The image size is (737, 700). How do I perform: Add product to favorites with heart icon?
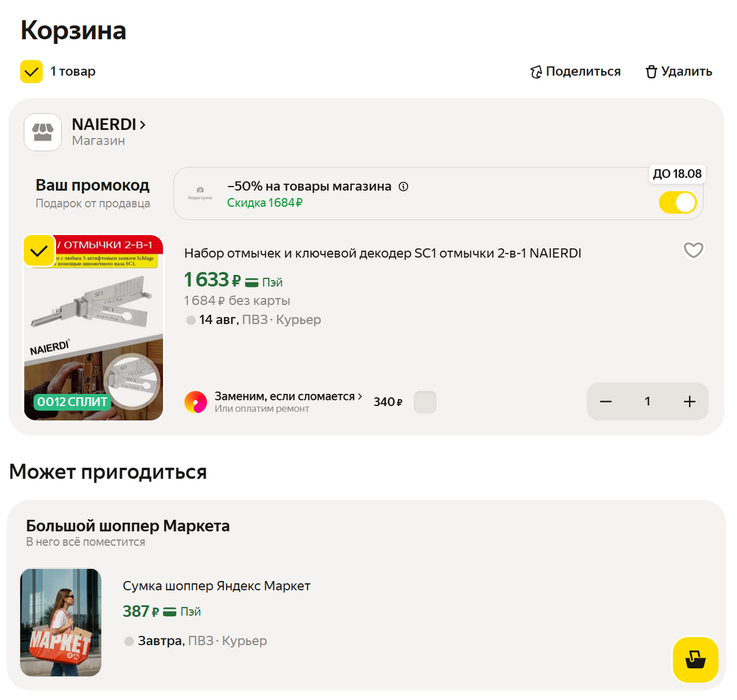(x=693, y=250)
